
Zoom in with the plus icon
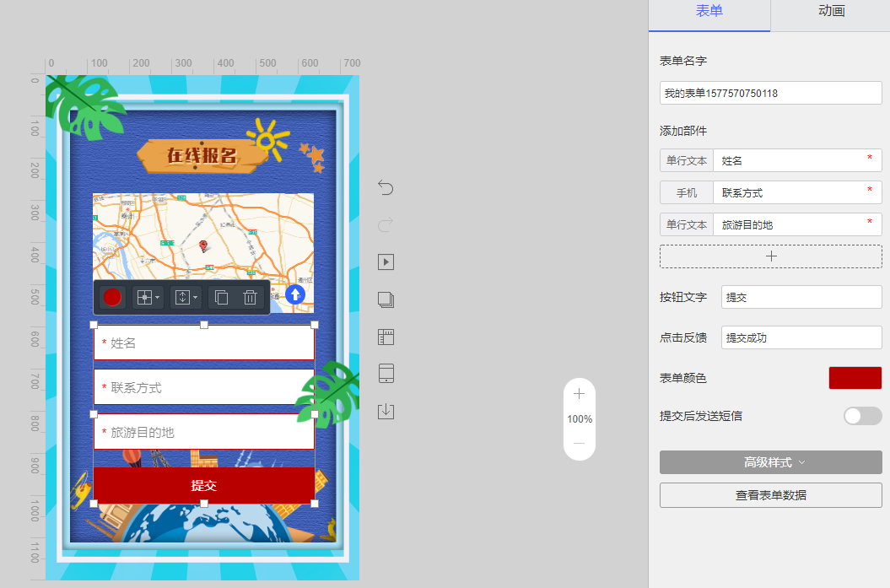coord(579,393)
